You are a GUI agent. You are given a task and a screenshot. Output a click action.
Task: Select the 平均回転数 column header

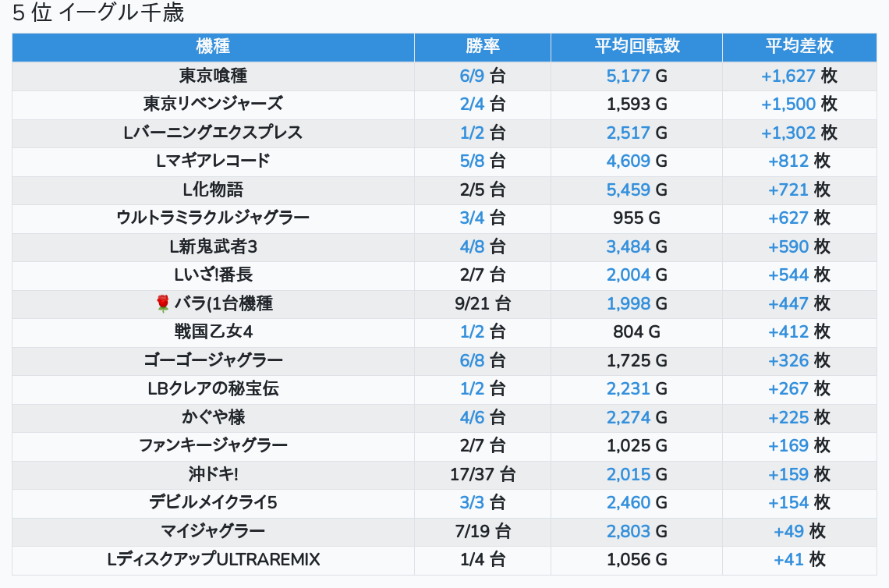(x=636, y=46)
